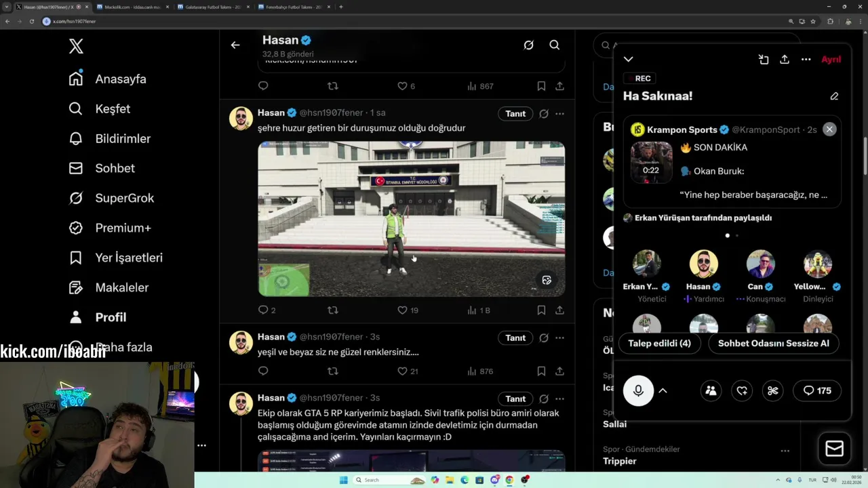The width and height of the screenshot is (868, 488).
Task: View analytics showing 876 views
Action: (x=480, y=371)
